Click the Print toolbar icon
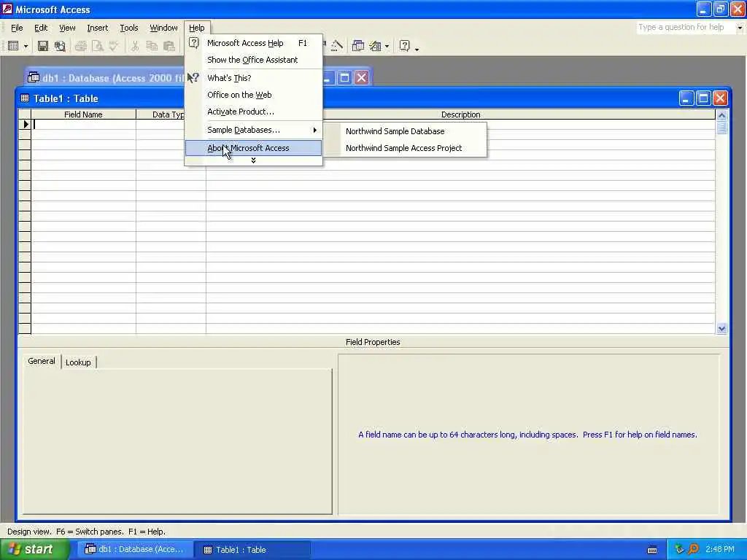The image size is (747, 560). tap(80, 46)
